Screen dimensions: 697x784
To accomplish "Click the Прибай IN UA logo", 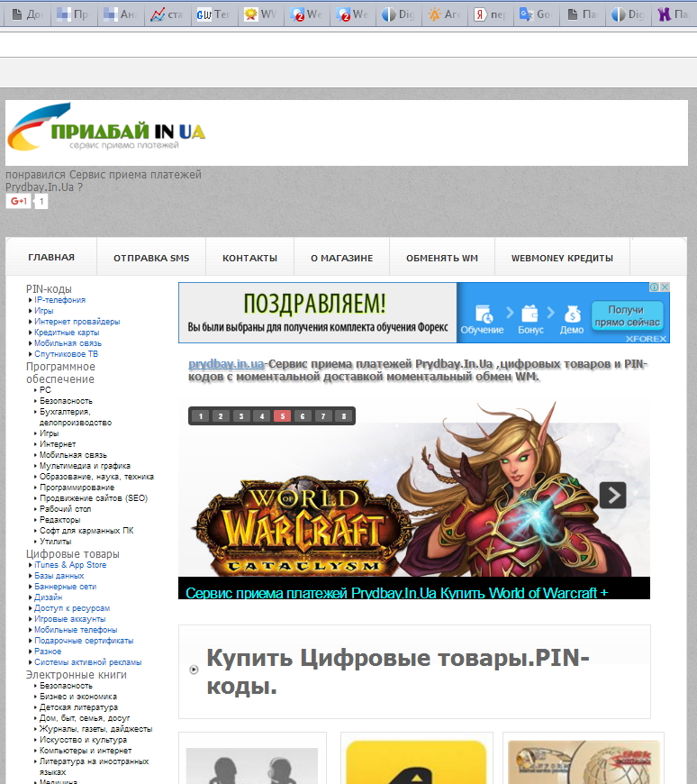I will [106, 127].
